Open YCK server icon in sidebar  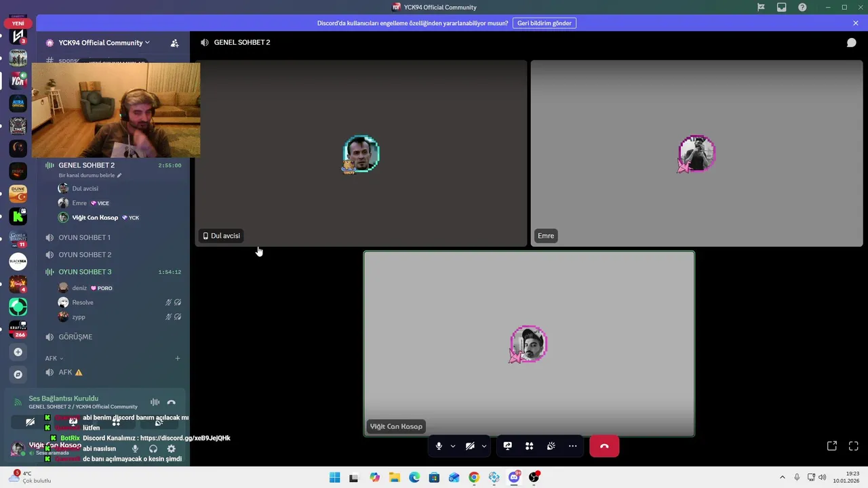coord(18,81)
